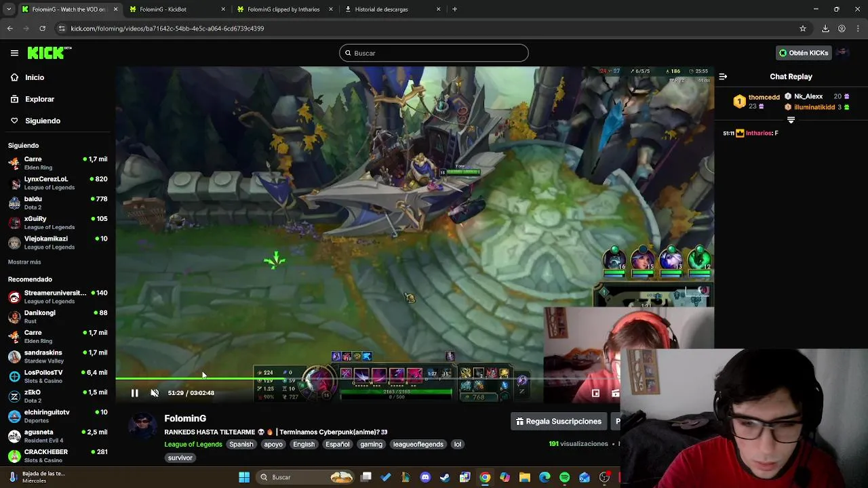Image resolution: width=868 pixels, height=488 pixels.
Task: Open the user profile avatar menu
Action: coord(842,53)
